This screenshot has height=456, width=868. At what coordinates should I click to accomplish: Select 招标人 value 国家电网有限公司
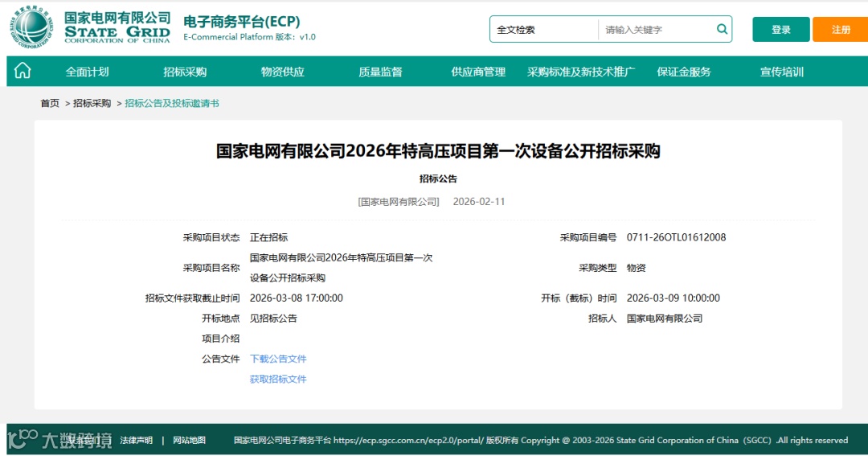click(x=665, y=318)
